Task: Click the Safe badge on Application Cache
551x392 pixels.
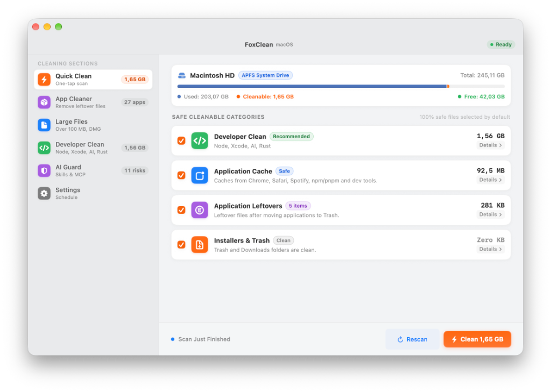Action: [x=284, y=172]
